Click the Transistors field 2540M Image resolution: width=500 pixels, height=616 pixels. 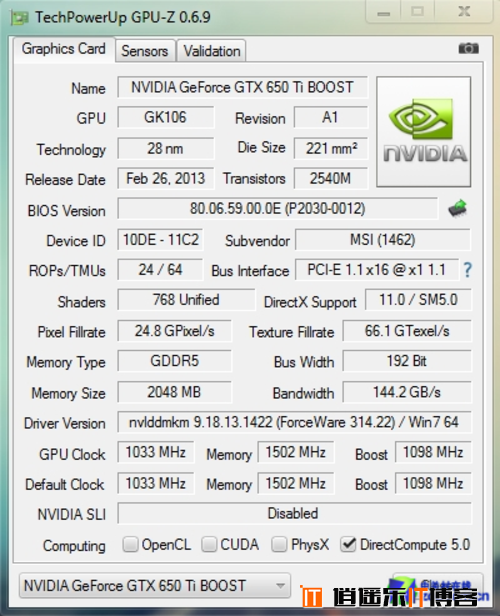tap(331, 179)
